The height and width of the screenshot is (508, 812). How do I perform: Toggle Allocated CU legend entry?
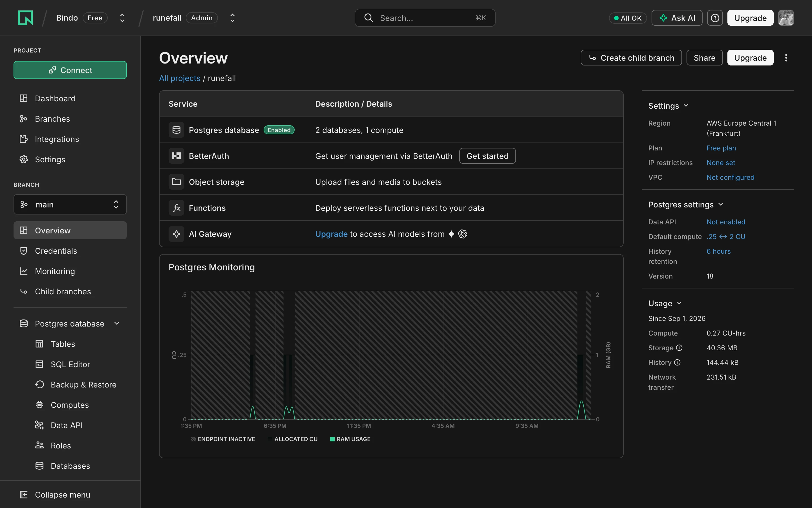tap(293, 439)
